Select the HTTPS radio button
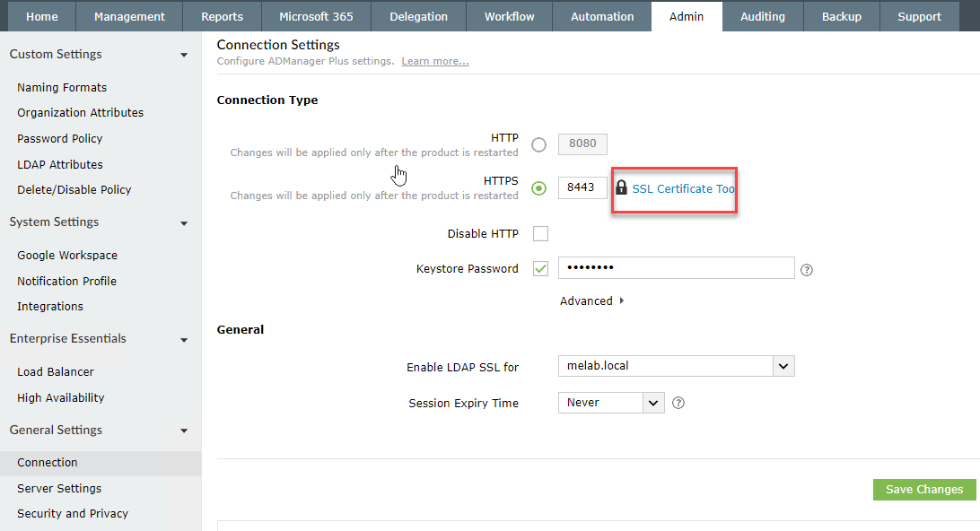The height and width of the screenshot is (531, 980). tap(539, 188)
